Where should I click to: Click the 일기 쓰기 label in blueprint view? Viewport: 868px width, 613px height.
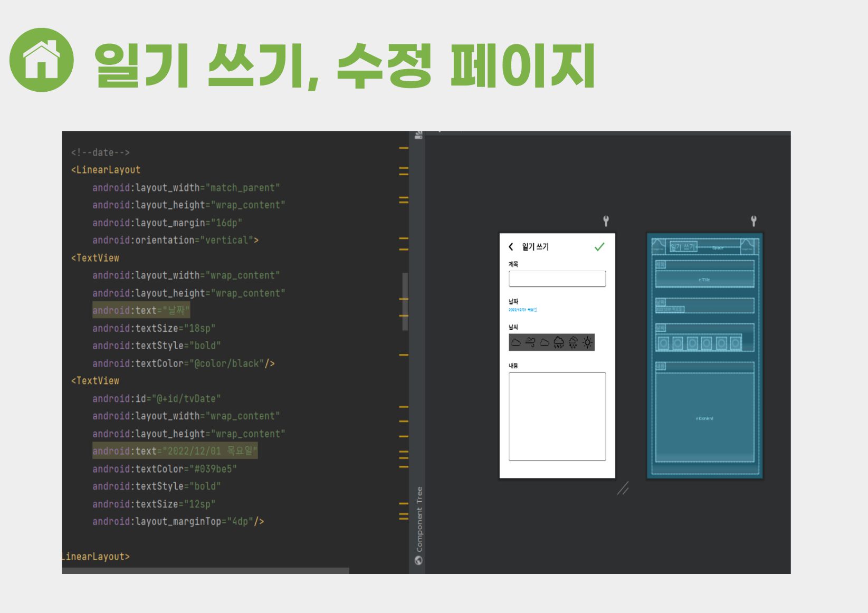[683, 247]
